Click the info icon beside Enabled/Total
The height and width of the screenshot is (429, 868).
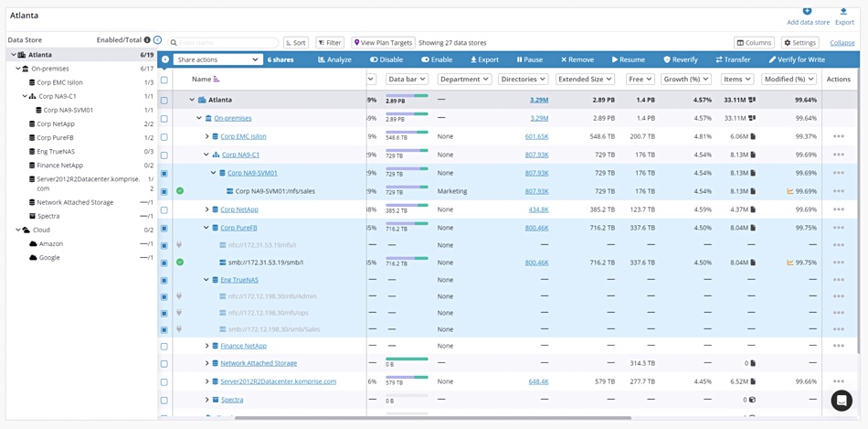(x=147, y=40)
